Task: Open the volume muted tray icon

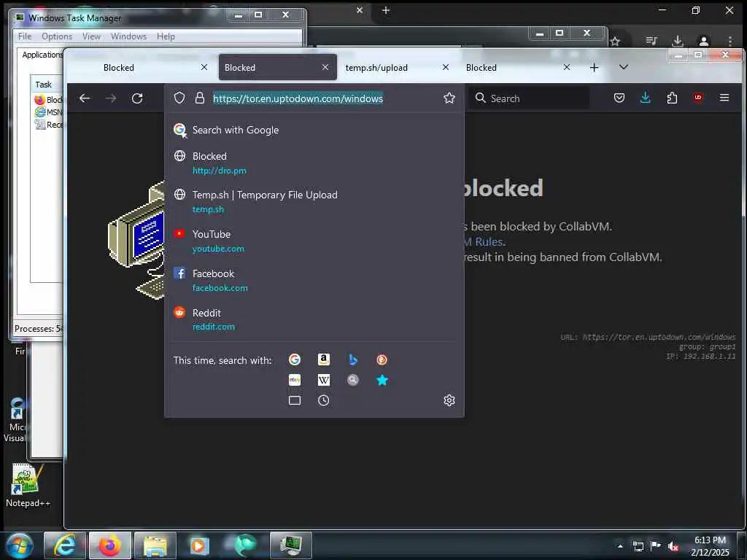Action: click(x=673, y=546)
